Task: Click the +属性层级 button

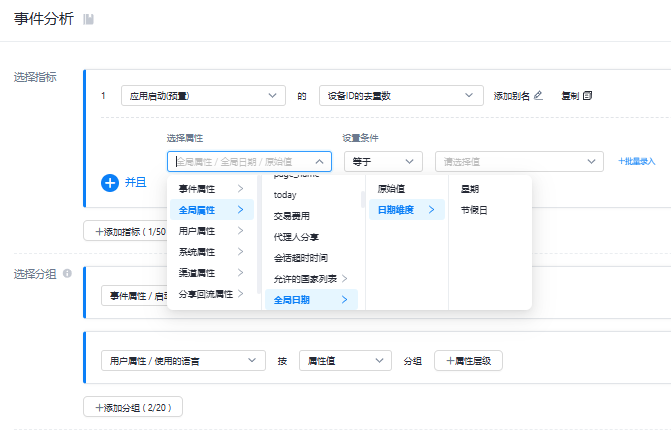Action: click(468, 361)
